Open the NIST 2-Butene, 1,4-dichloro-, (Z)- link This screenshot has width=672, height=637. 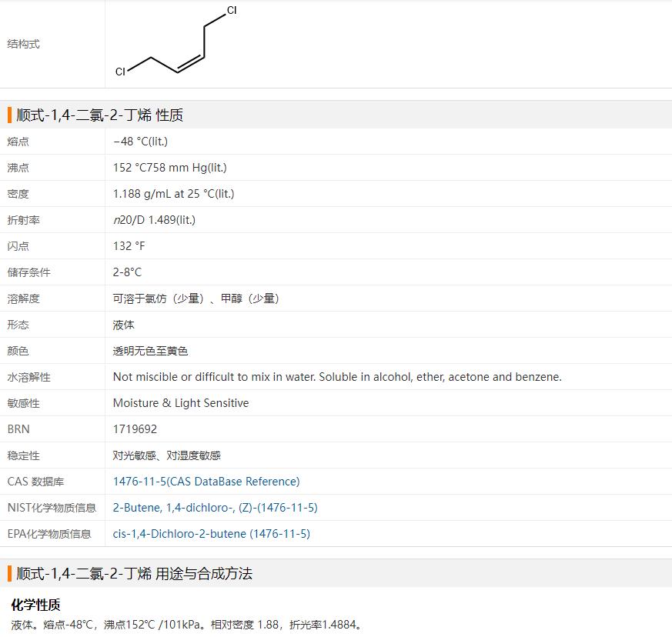pos(215,508)
